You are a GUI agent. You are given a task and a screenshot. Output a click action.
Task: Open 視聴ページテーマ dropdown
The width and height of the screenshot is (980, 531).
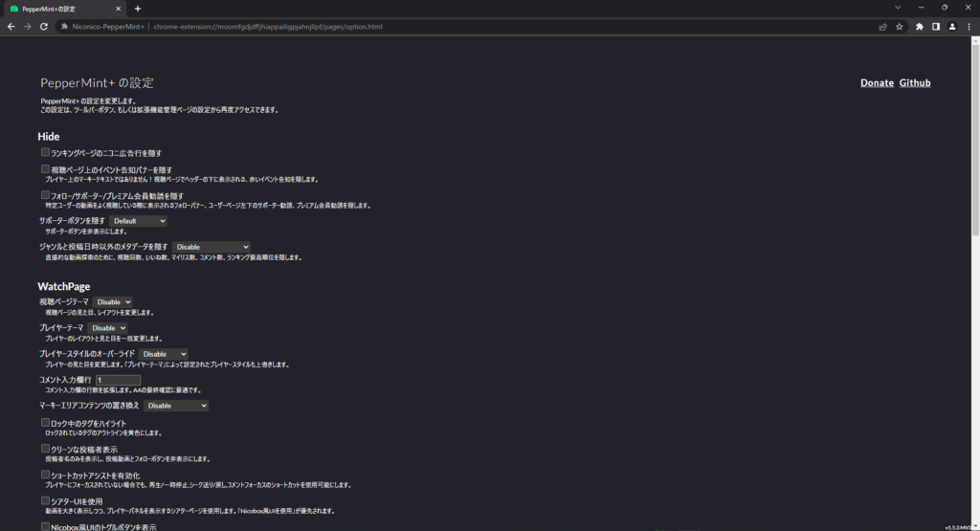click(113, 302)
